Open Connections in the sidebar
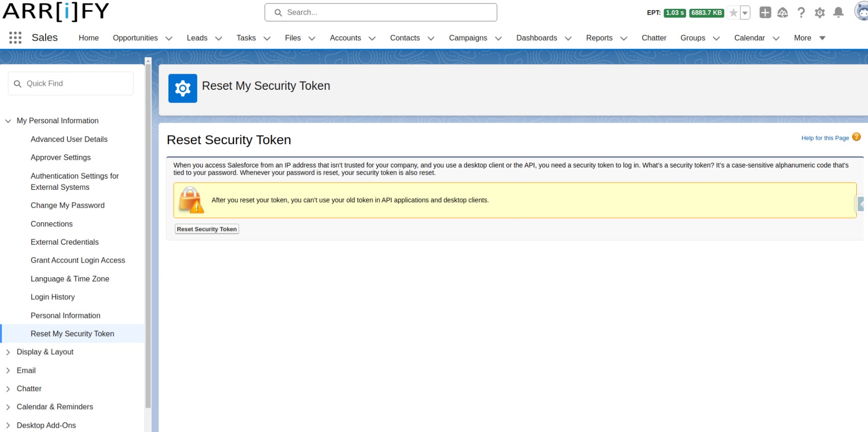The height and width of the screenshot is (432, 868). pos(51,224)
